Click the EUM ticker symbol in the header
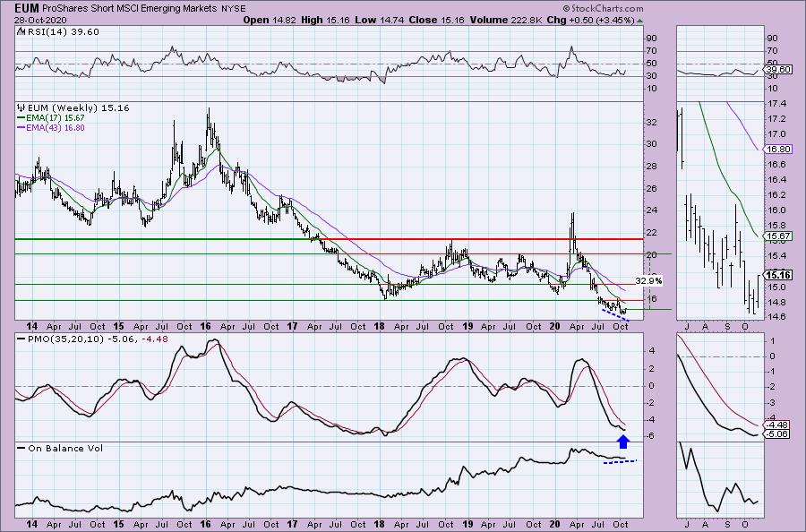This screenshot has height=532, width=806. pos(26,8)
